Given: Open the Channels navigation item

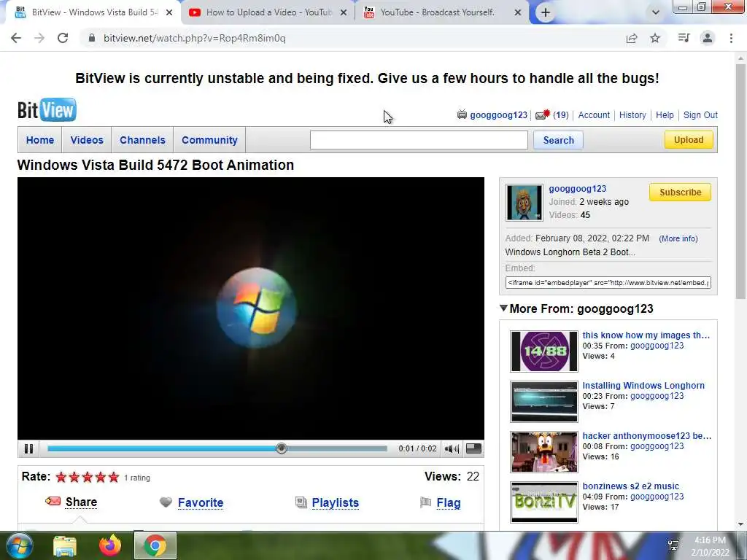Looking at the screenshot, I should coord(142,140).
